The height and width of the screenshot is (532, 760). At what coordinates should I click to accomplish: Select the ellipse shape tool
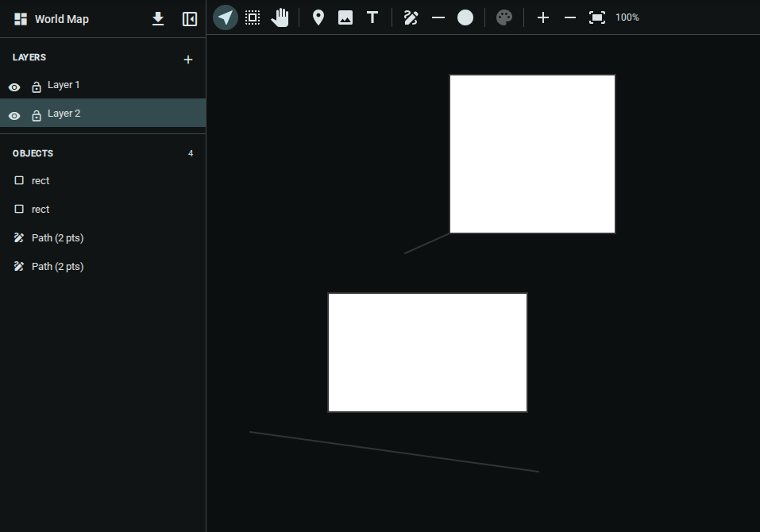(465, 17)
